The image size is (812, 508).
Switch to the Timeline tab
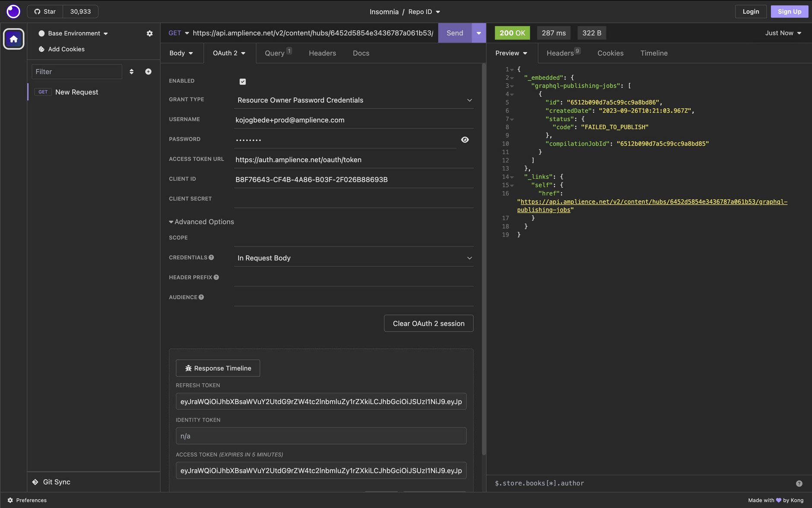654,53
